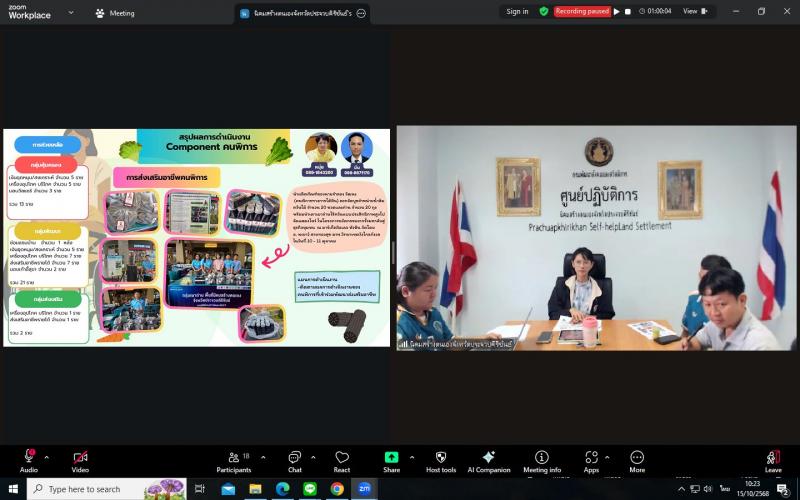Select the participant video tile
The width and height of the screenshot is (800, 500).
coord(596,238)
